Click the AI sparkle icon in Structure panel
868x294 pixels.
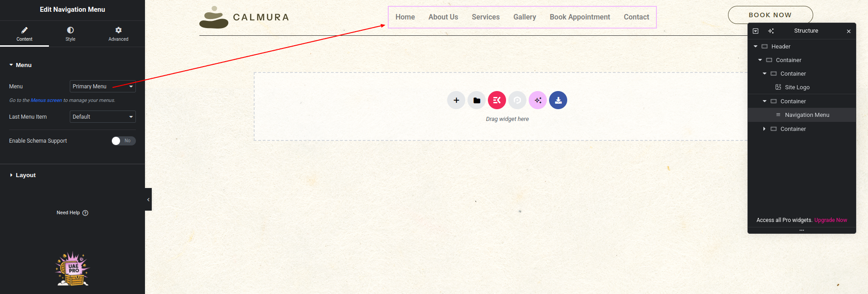click(771, 31)
